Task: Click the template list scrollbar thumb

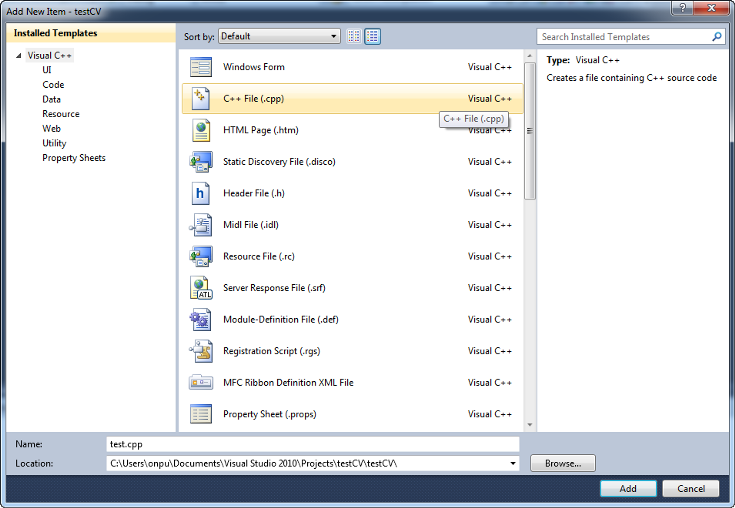Action: pyautogui.click(x=530, y=131)
